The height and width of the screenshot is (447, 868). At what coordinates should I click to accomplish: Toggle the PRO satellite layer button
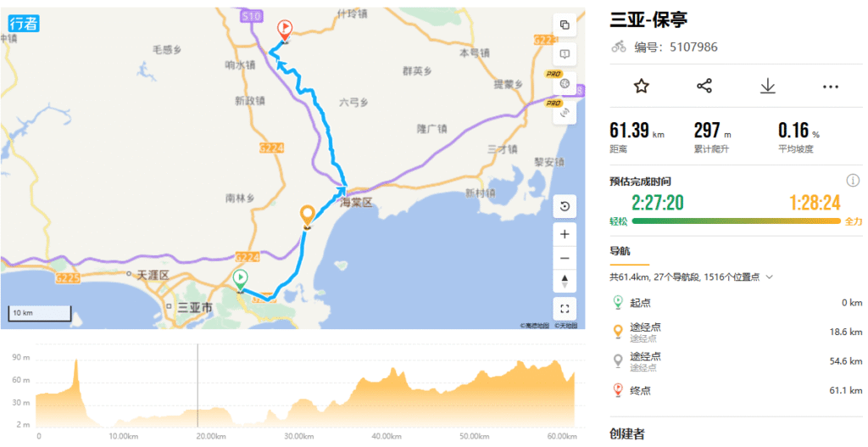[x=565, y=113]
